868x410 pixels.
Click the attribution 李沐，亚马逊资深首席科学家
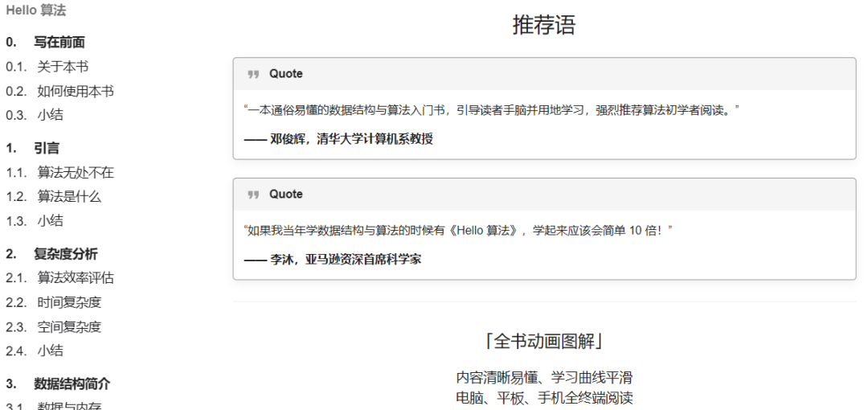point(333,260)
